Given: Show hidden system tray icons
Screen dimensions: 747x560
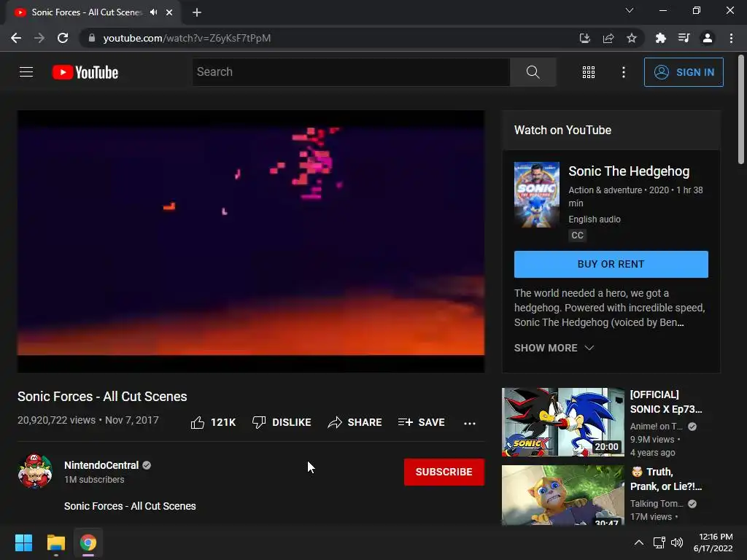Looking at the screenshot, I should tap(639, 542).
